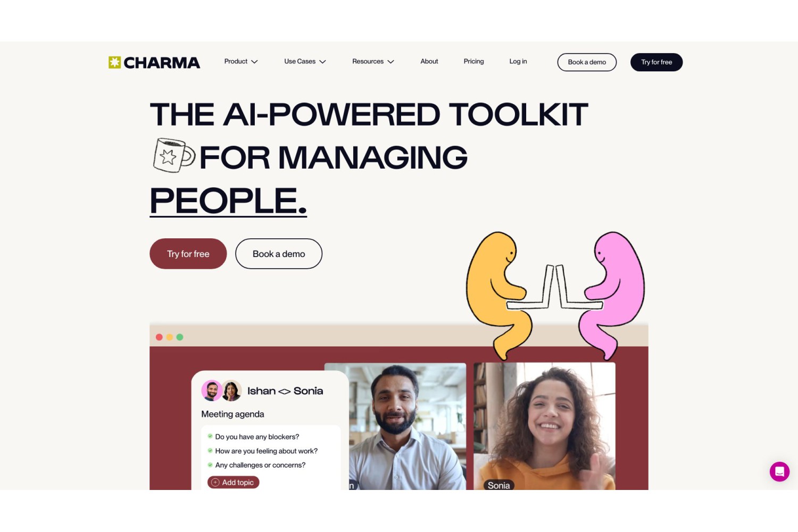This screenshot has height=532, width=798.
Task: Open the About page
Action: [x=429, y=62]
